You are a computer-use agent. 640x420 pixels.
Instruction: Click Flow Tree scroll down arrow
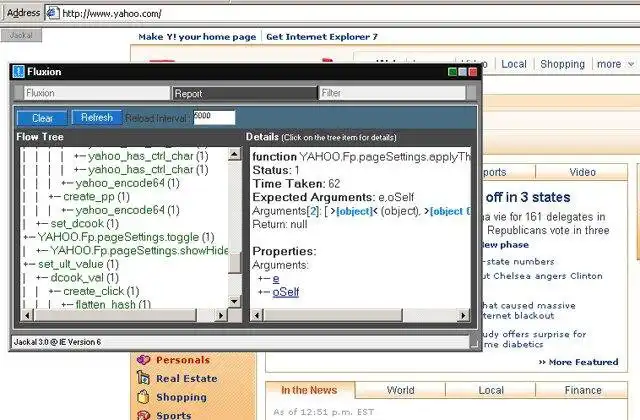(x=234, y=301)
